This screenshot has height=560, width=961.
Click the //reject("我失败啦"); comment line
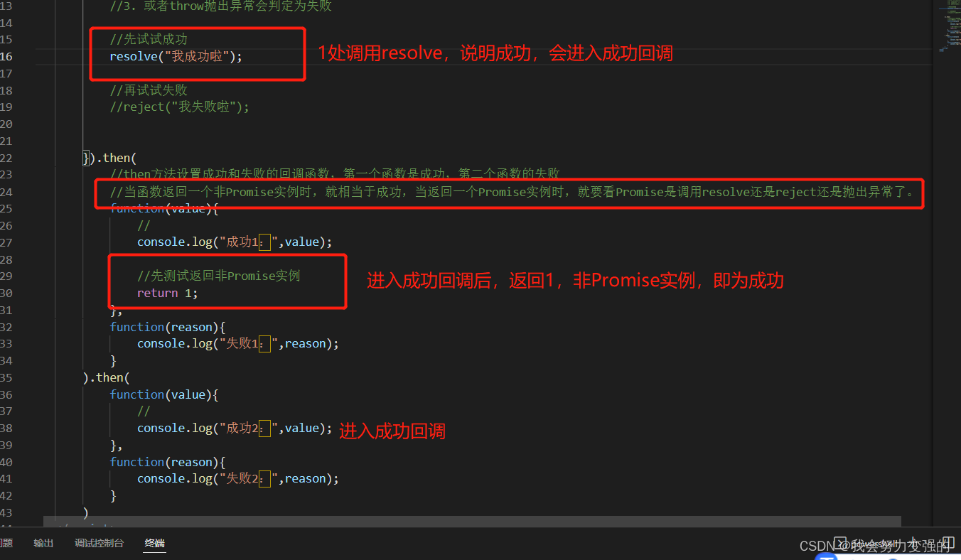180,107
